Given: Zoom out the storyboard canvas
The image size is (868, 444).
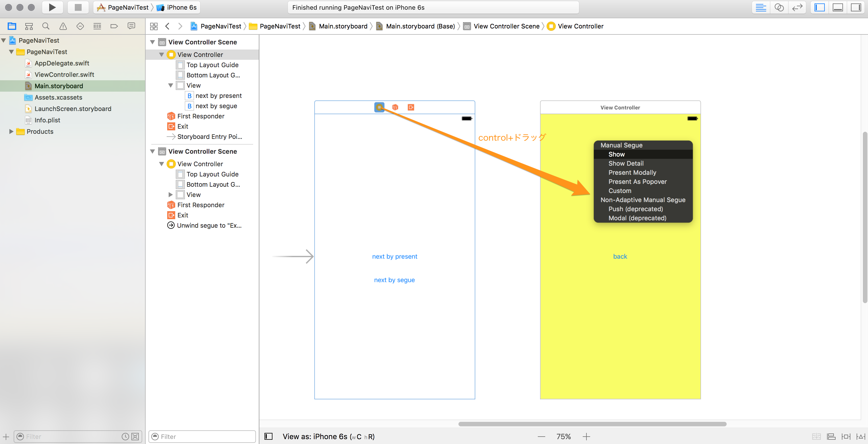Looking at the screenshot, I should tap(542, 437).
